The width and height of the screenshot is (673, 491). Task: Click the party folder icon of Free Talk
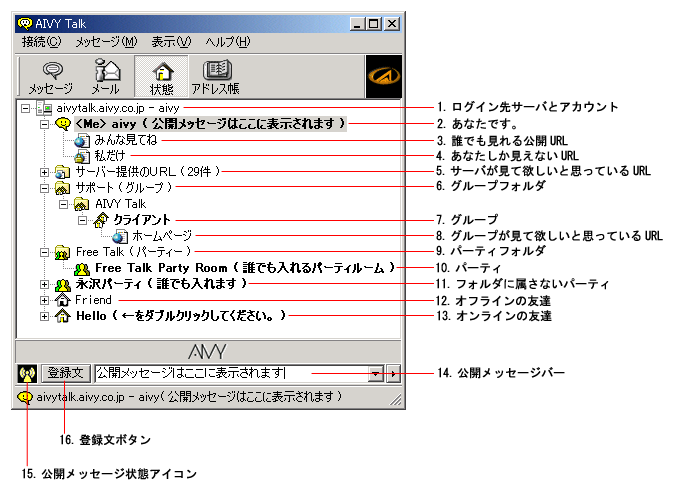click(x=63, y=252)
